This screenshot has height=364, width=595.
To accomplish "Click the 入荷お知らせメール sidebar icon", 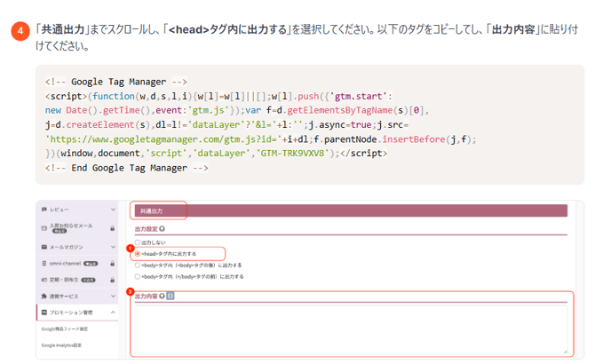I will (44, 227).
